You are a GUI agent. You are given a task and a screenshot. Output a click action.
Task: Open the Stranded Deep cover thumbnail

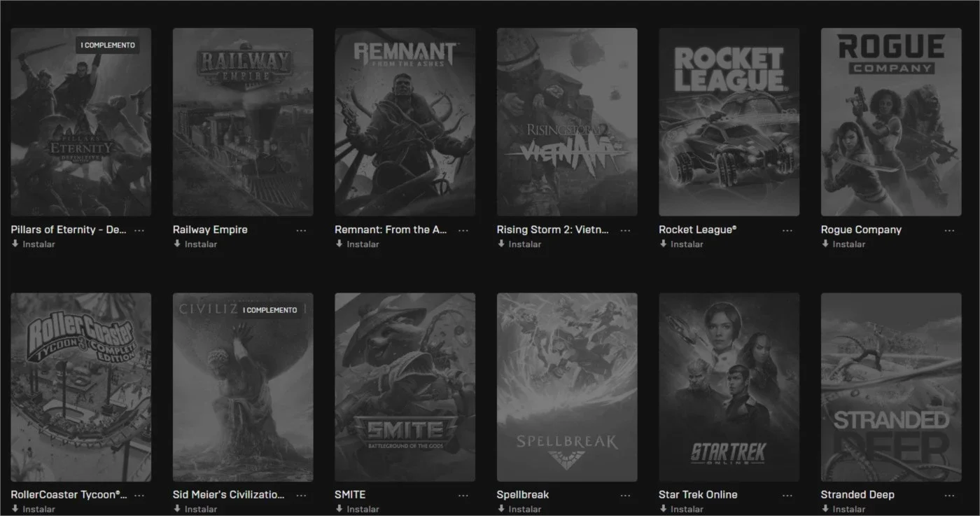891,387
